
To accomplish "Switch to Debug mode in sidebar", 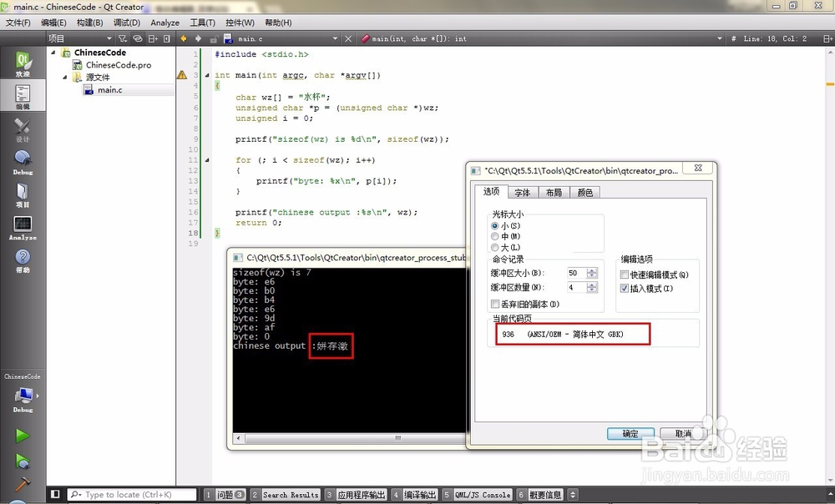I will pos(23,163).
